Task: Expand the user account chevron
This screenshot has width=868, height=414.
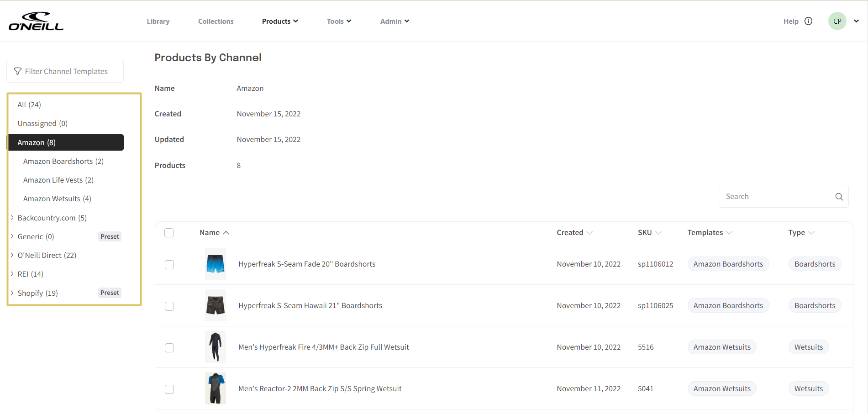Action: coord(857,21)
